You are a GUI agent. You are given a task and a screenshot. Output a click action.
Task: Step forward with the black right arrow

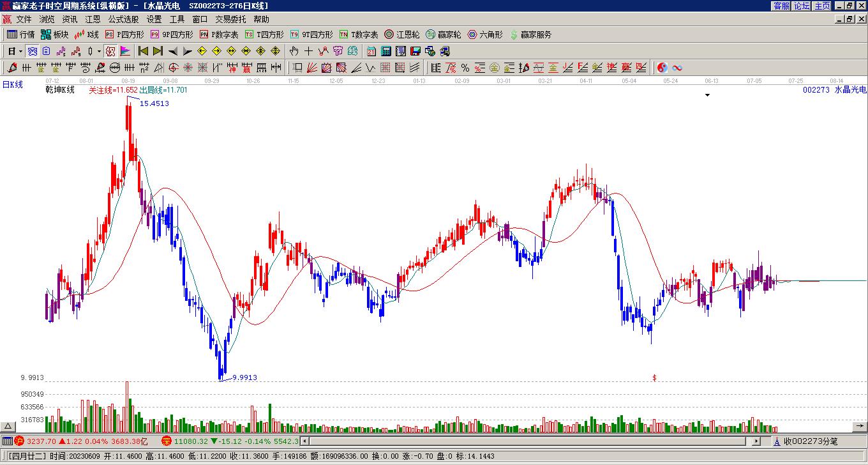coord(188,51)
